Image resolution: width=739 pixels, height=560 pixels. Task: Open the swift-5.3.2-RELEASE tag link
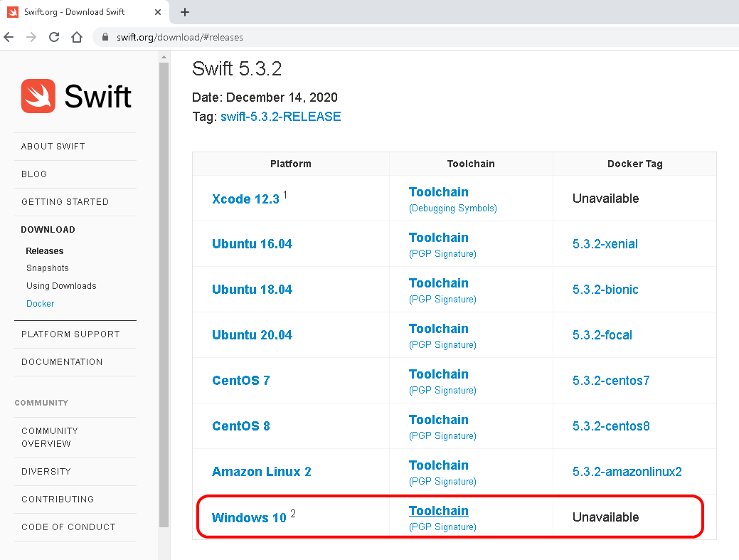[x=280, y=116]
